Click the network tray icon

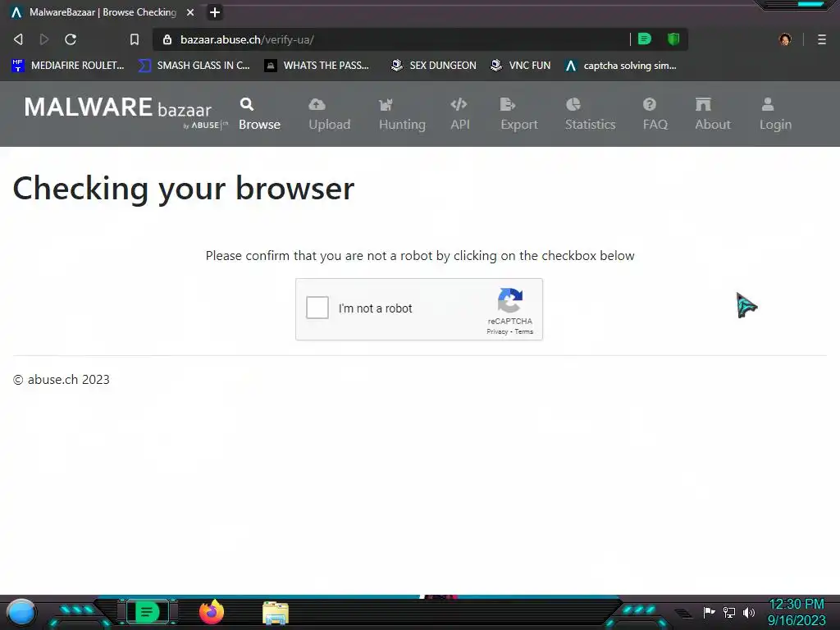[x=729, y=612]
